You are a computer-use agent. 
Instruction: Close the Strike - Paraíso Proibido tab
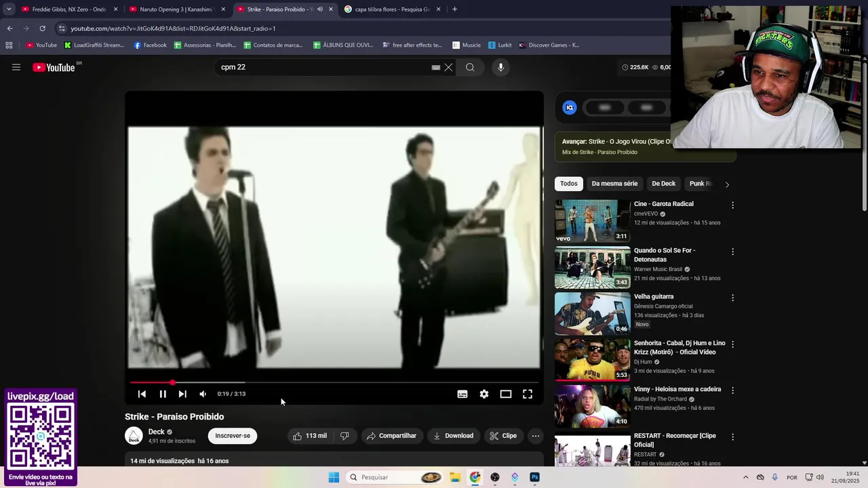[331, 9]
